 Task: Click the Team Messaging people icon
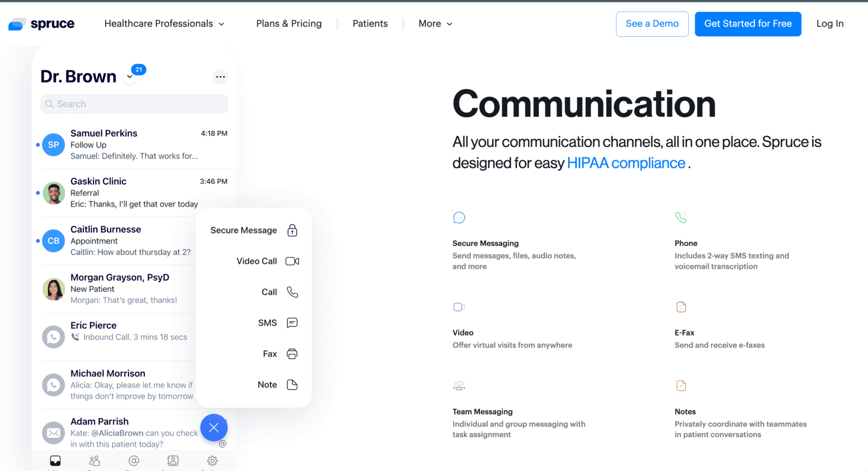point(459,386)
